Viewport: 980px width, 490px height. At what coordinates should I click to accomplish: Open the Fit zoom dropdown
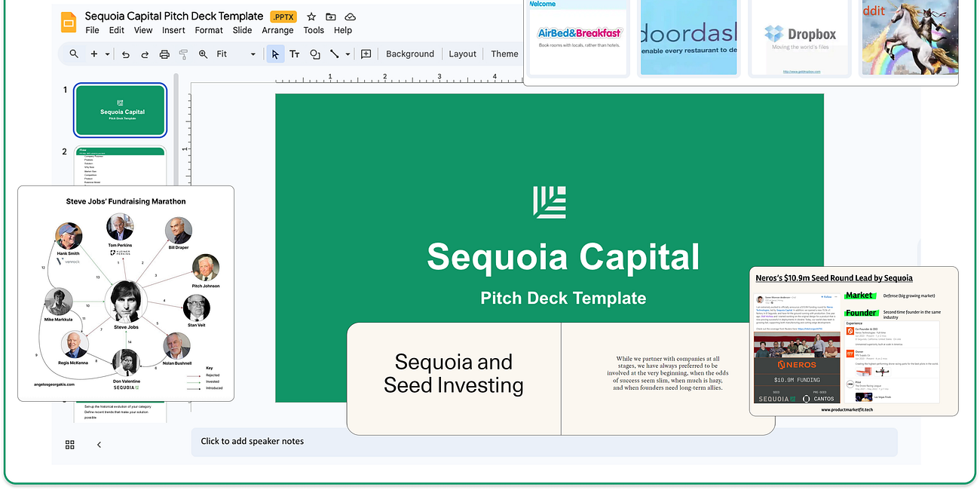pyautogui.click(x=252, y=54)
